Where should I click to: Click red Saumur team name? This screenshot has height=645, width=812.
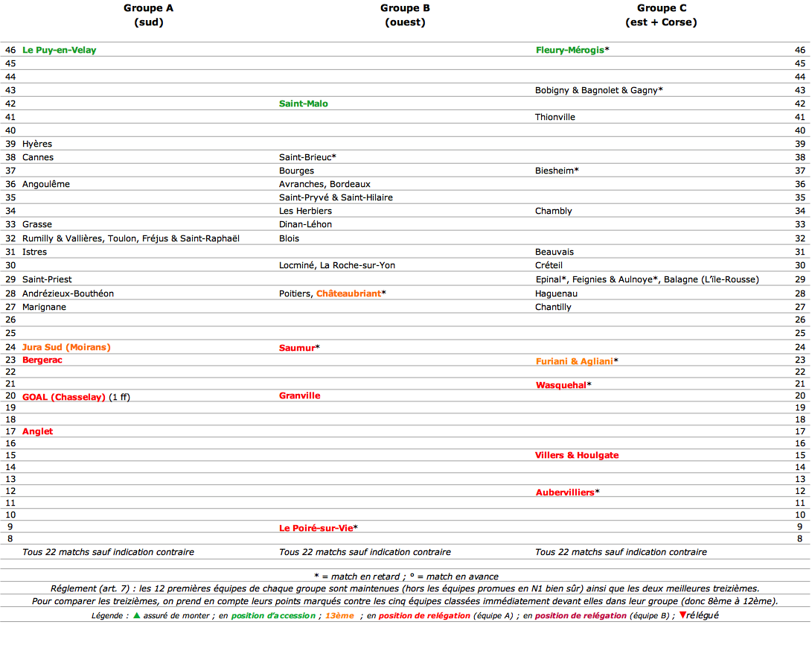[x=297, y=348]
